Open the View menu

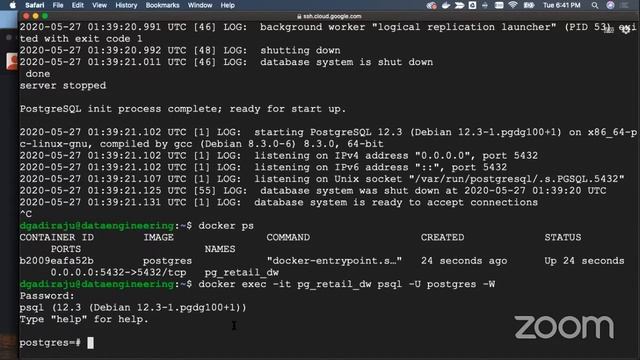click(99, 5)
